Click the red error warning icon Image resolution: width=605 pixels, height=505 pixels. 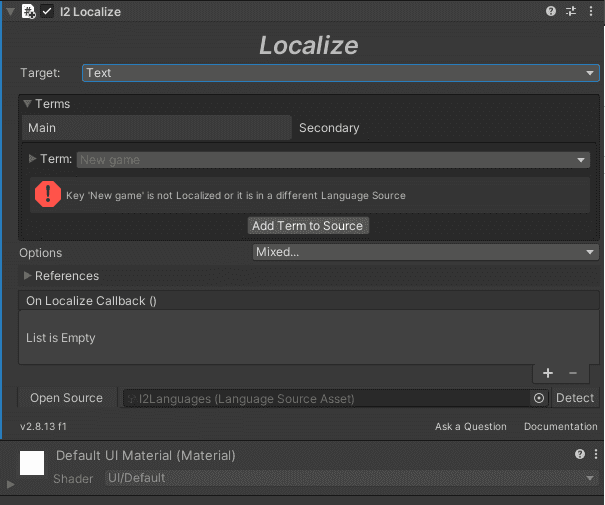tap(48, 194)
